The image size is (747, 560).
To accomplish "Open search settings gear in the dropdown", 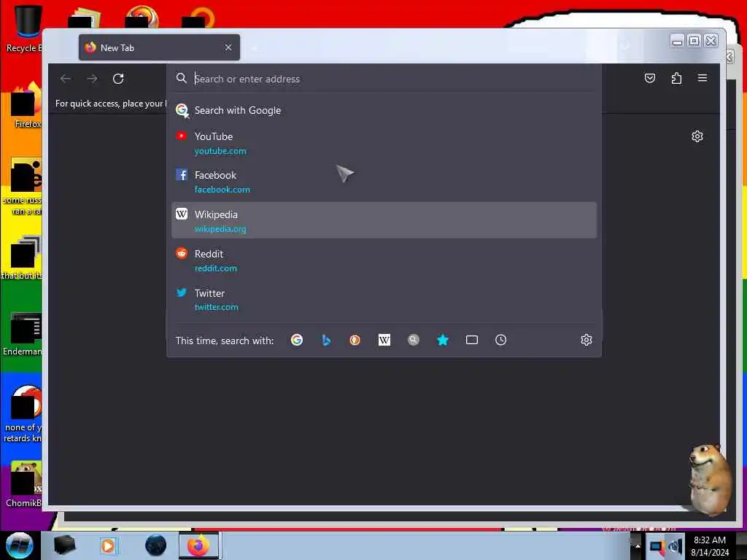I will point(587,340).
